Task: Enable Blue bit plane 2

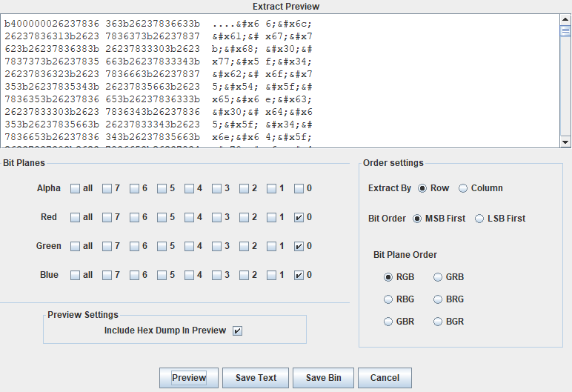Action: coord(244,275)
